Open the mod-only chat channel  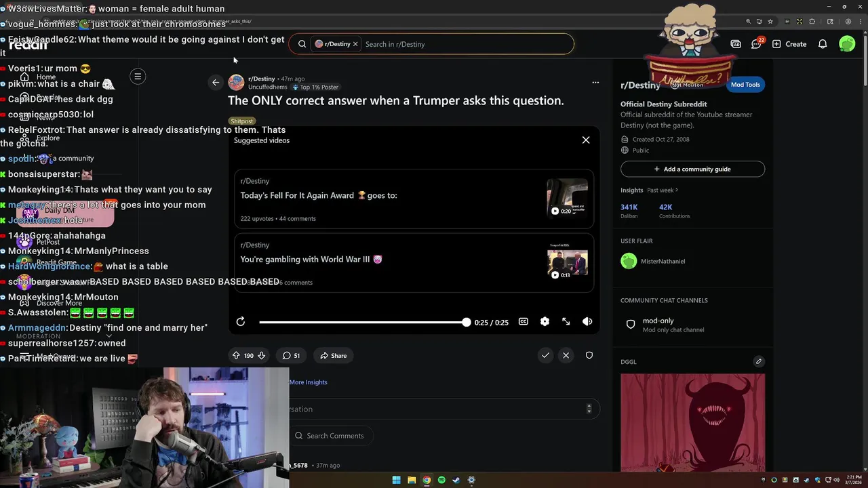692,325
